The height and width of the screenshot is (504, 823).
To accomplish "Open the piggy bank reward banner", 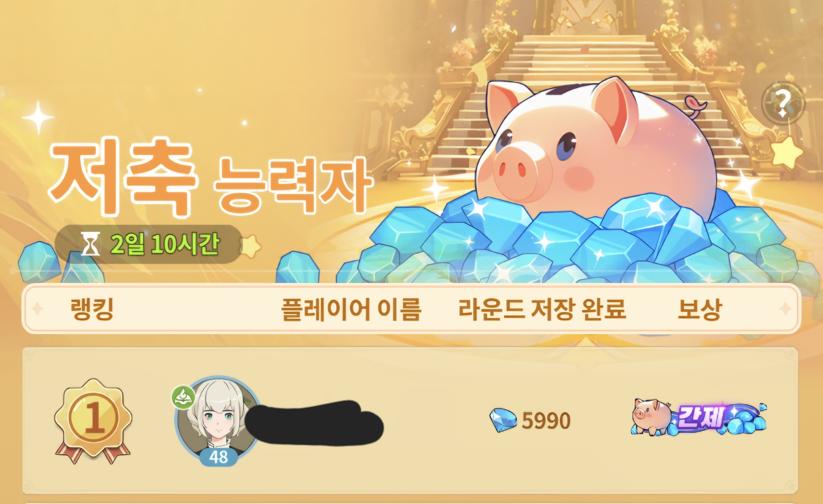I will [x=699, y=417].
